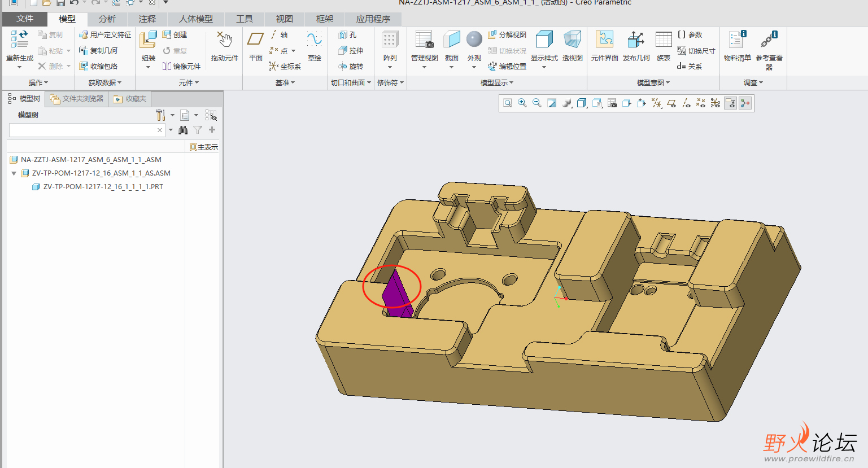The height and width of the screenshot is (468, 868).
Task: Select the 拖动元件 drag components tool
Action: click(225, 46)
